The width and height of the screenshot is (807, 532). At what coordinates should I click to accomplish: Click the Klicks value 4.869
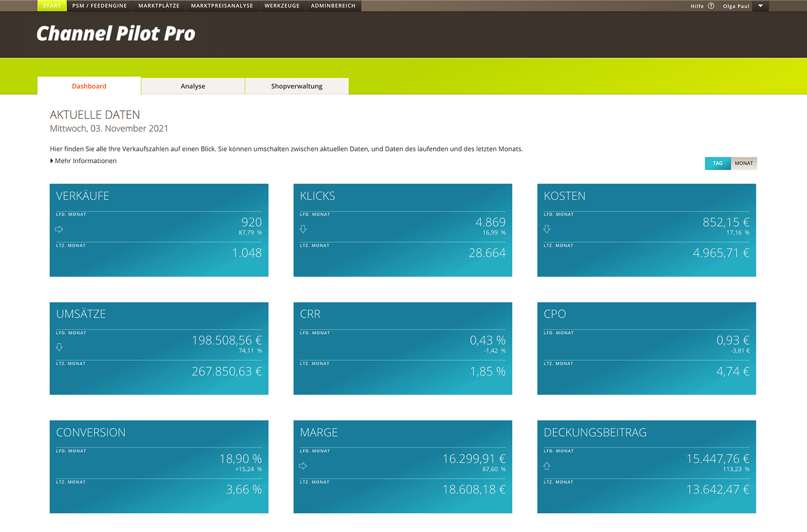pos(490,222)
